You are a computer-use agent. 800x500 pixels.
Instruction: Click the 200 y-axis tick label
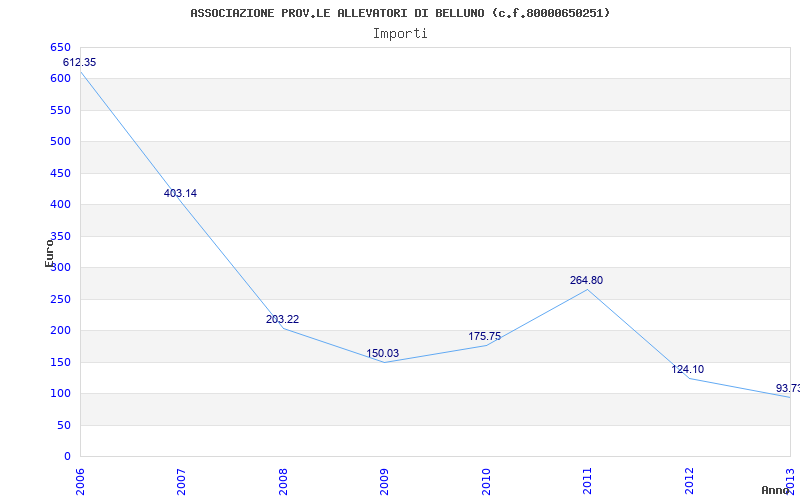[x=60, y=331]
